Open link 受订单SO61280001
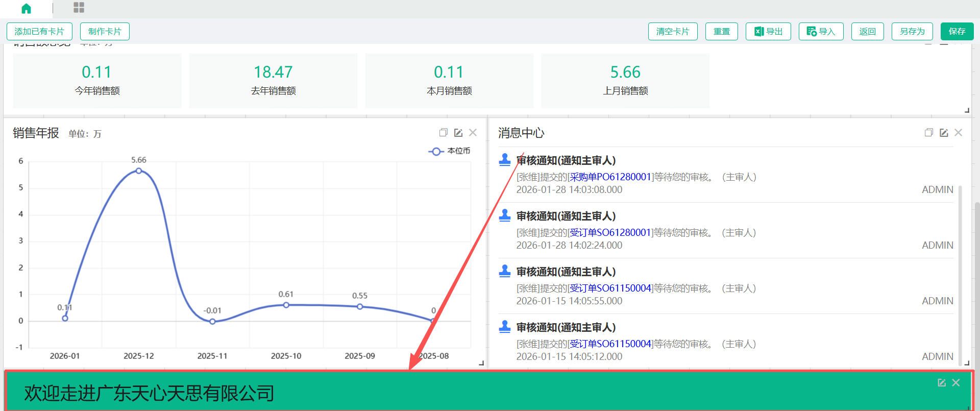 tap(610, 233)
